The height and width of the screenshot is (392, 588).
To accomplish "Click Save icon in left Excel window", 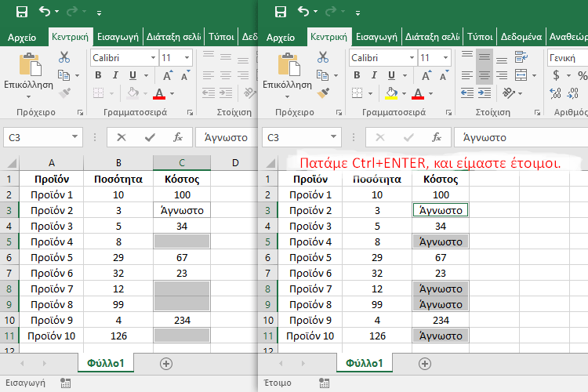I will [x=22, y=12].
